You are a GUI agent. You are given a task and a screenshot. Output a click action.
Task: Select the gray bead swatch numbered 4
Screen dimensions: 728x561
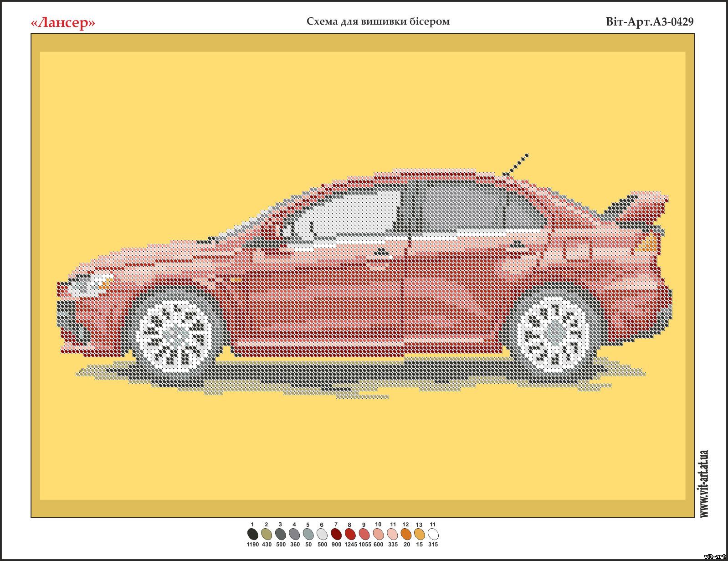294,534
